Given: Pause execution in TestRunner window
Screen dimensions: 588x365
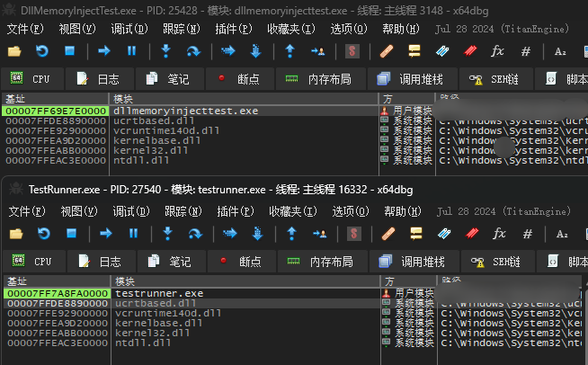Looking at the screenshot, I should [133, 234].
